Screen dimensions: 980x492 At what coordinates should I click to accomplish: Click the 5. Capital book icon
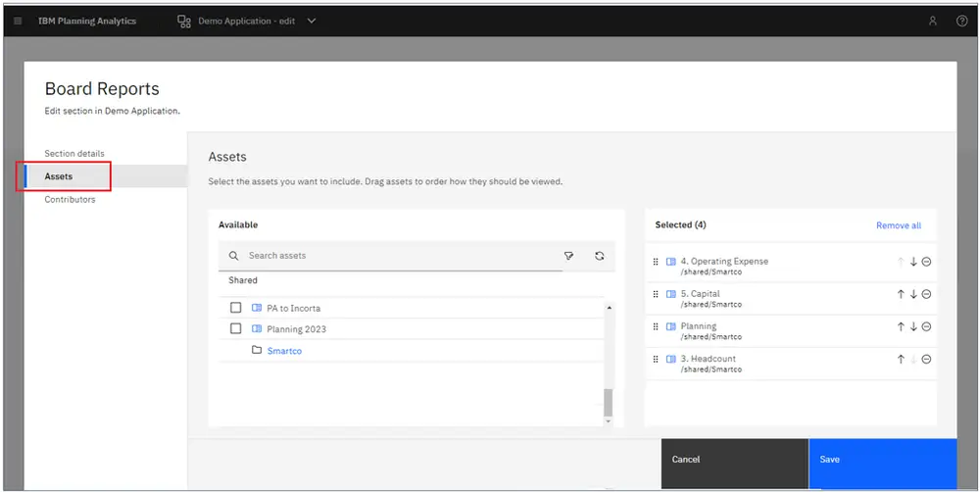pos(670,294)
